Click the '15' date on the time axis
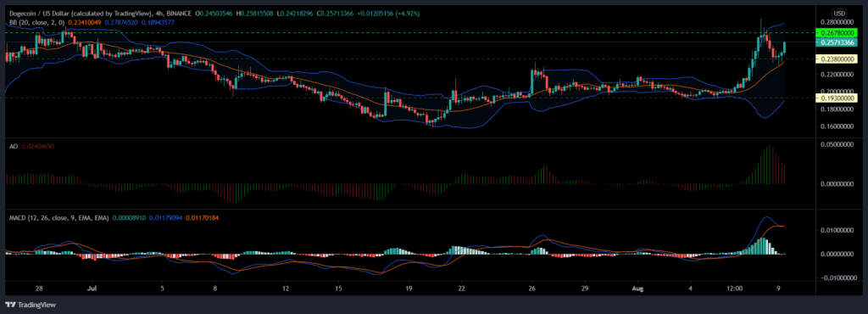This screenshot has width=868, height=314. (x=338, y=289)
